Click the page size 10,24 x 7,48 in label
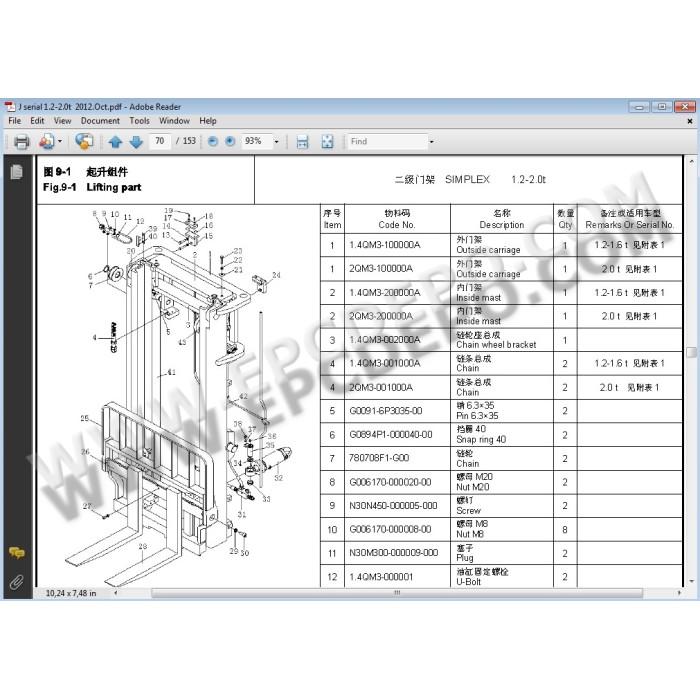 tap(71, 593)
